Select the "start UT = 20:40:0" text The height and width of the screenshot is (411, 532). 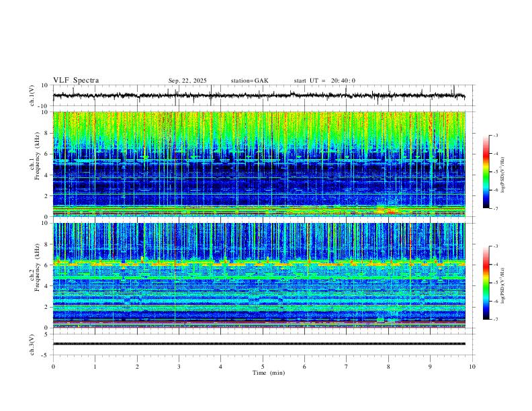point(324,81)
